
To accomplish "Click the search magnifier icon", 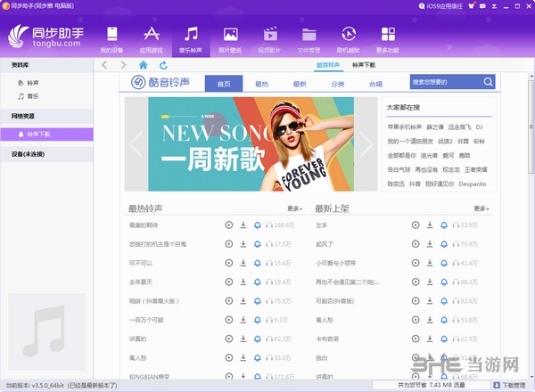I will click(488, 82).
